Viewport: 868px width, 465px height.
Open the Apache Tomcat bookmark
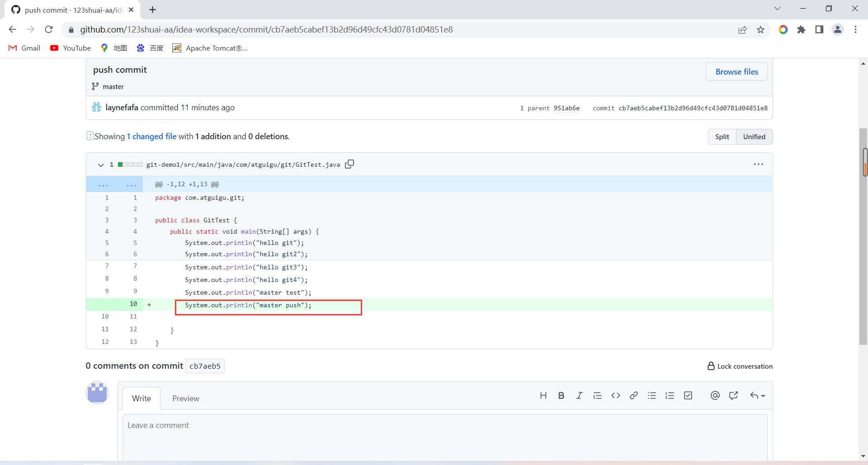[210, 48]
